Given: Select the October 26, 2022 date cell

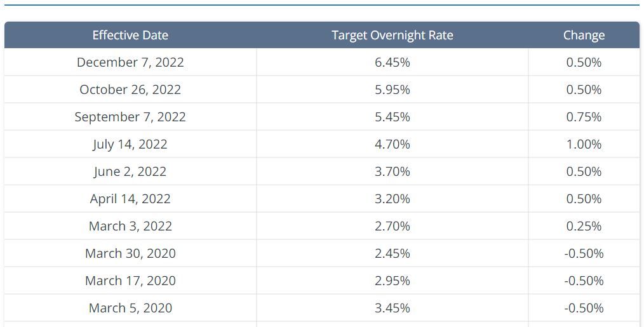Looking at the screenshot, I should point(130,90).
